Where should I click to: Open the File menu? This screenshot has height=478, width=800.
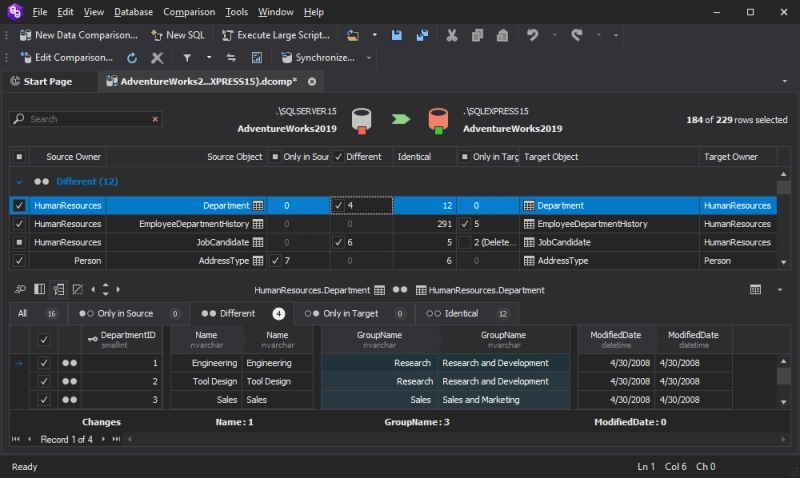coord(39,12)
